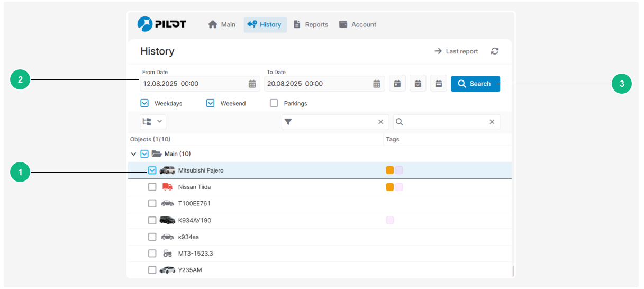Screen dimensions: 644x289
Task: Clear the filter field with its X icon
Action: click(380, 122)
